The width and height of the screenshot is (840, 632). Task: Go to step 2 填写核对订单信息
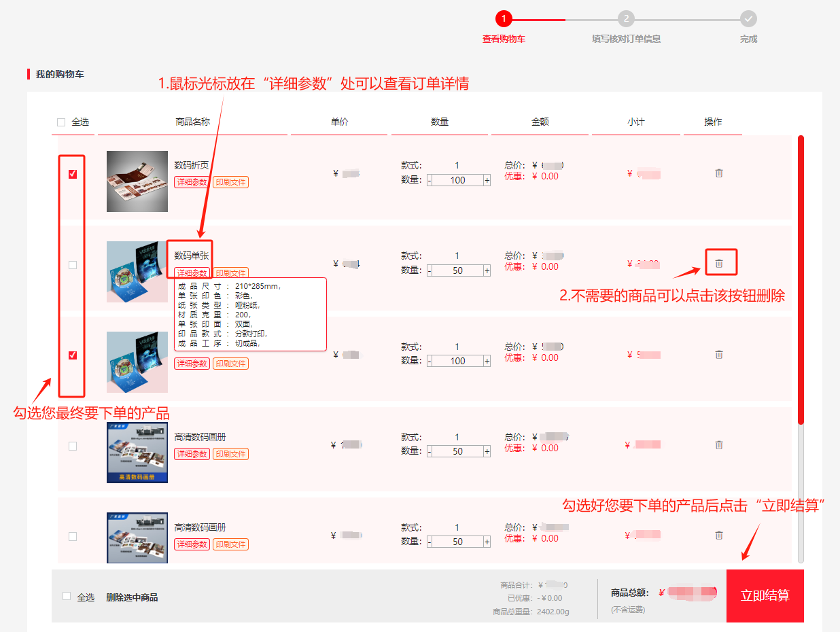(626, 19)
